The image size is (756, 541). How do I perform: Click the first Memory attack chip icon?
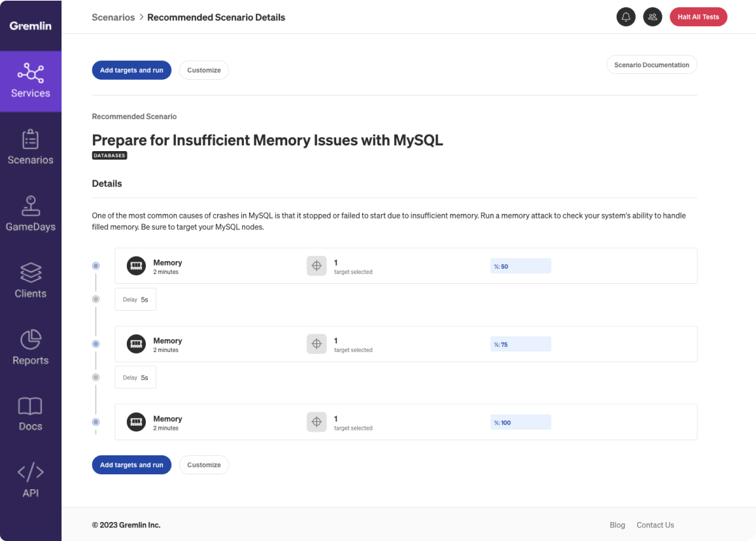coord(136,266)
